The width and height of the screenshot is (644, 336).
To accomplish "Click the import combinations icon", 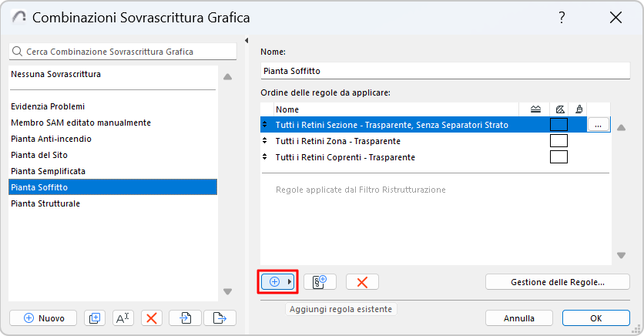I will 186,318.
